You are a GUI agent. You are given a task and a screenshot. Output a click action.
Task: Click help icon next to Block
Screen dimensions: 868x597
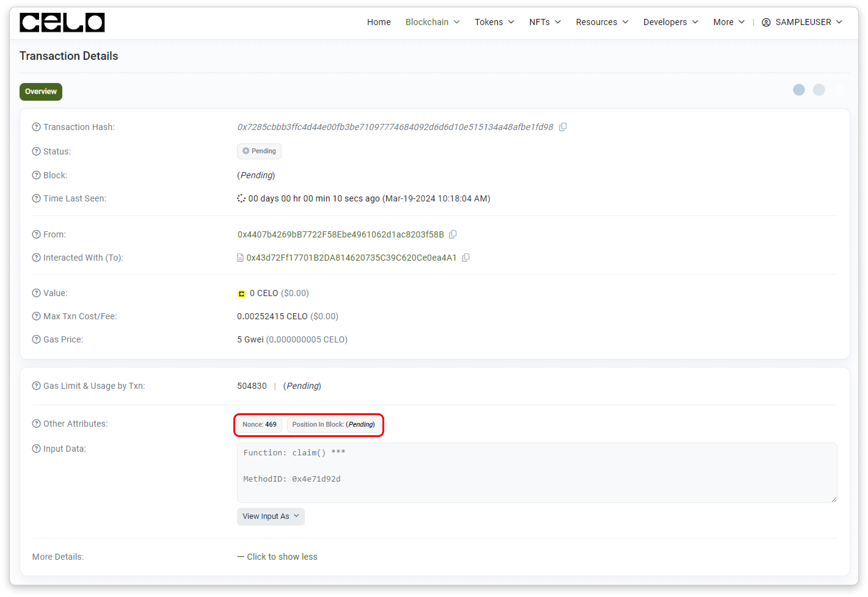pyautogui.click(x=36, y=175)
